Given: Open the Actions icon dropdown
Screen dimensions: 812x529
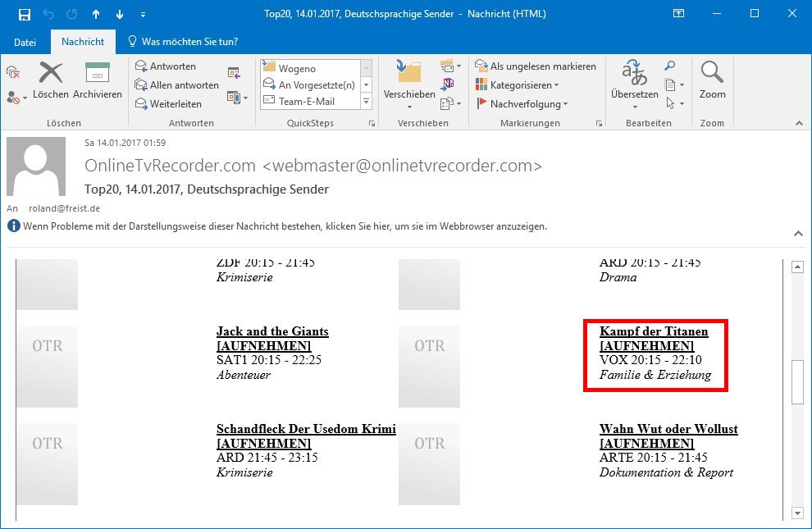Looking at the screenshot, I should click(450, 103).
